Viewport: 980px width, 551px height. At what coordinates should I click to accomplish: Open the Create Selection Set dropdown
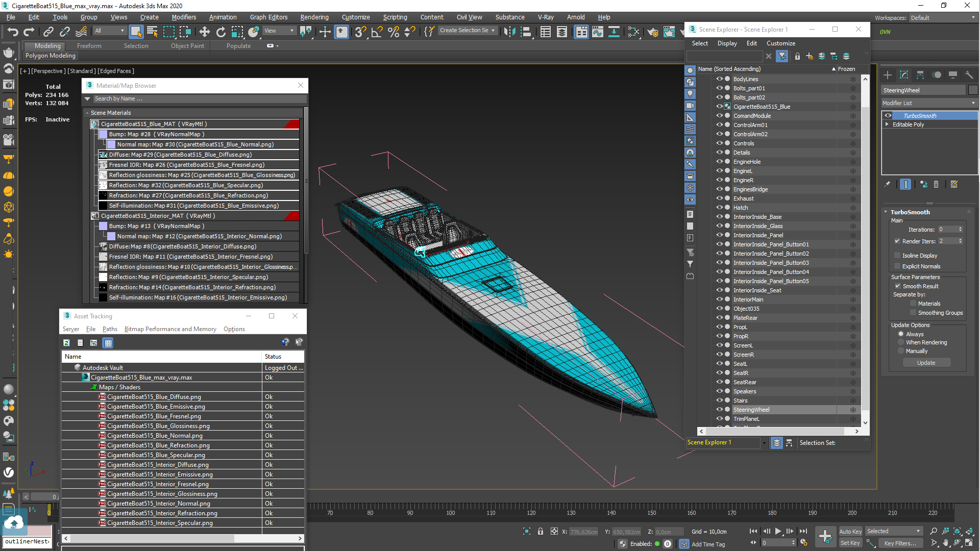468,31
